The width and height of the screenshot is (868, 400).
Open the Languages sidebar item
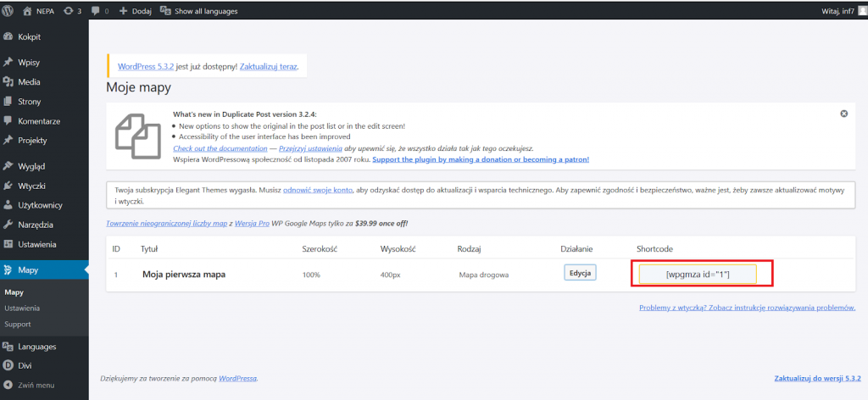pos(36,347)
